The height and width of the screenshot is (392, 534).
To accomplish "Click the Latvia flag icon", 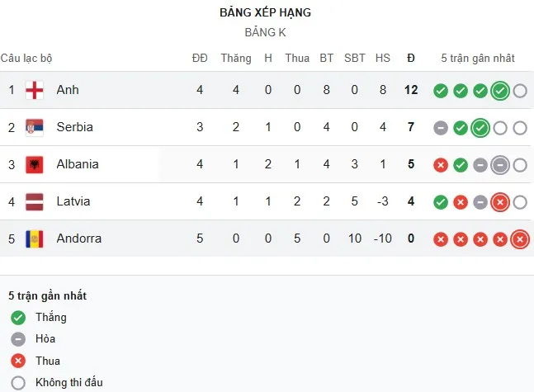I will tap(35, 201).
